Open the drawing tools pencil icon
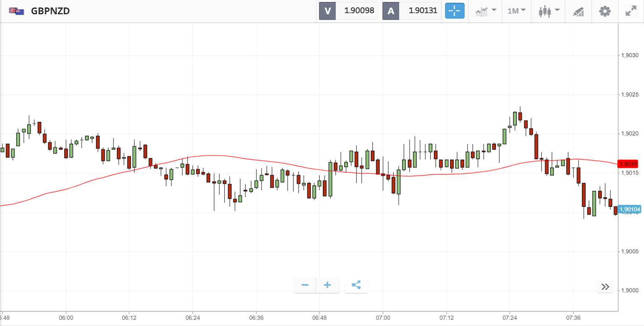This screenshot has width=644, height=326. 578,11
